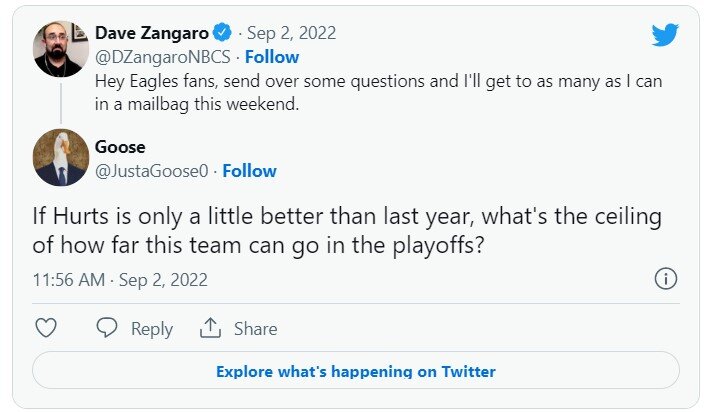Follow the Goose account

(249, 171)
